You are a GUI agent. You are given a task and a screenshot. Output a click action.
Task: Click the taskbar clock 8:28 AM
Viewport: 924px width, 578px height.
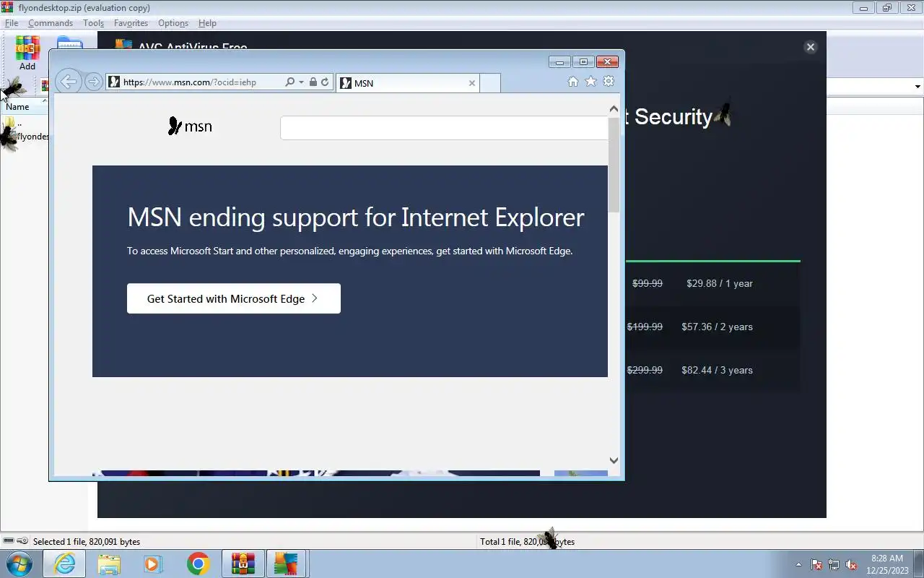coord(887,558)
